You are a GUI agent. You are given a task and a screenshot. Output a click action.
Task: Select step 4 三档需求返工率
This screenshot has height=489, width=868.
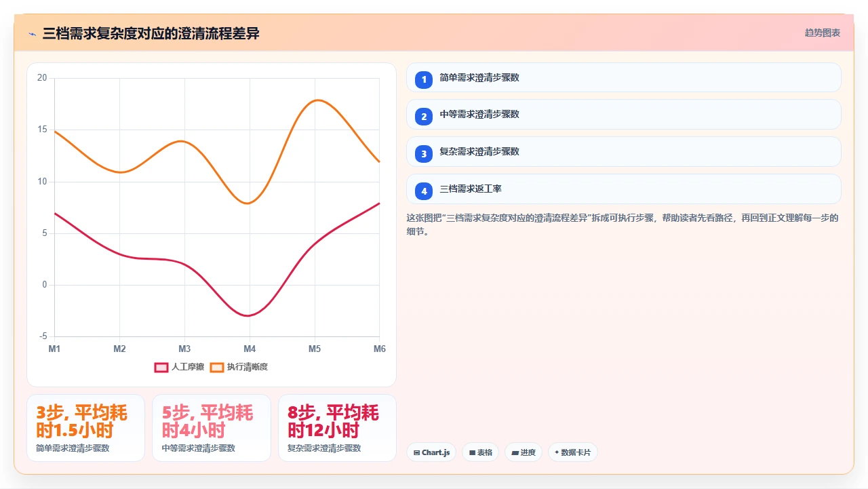tap(624, 189)
